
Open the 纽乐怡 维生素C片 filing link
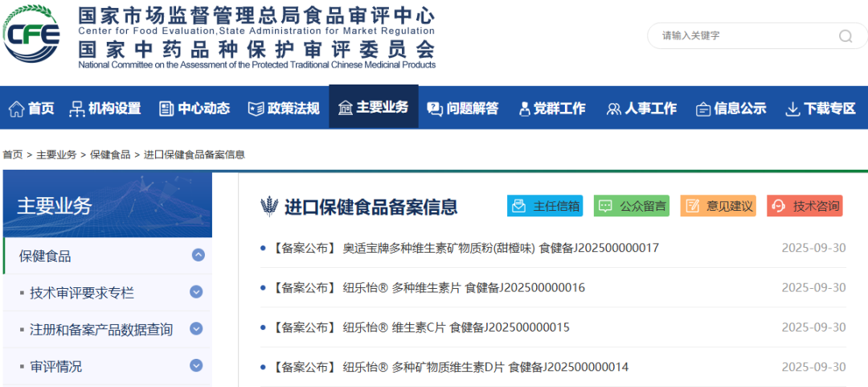click(x=420, y=327)
